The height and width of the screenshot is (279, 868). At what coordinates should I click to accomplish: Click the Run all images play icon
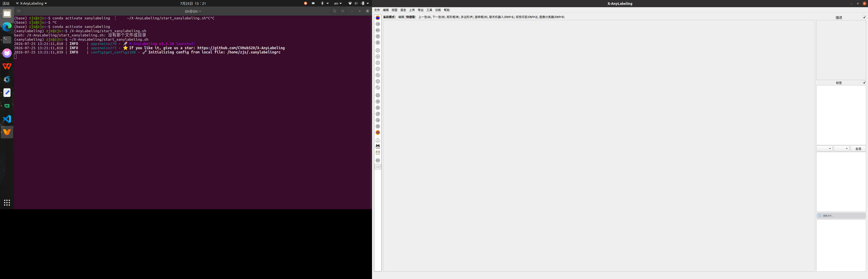378,126
